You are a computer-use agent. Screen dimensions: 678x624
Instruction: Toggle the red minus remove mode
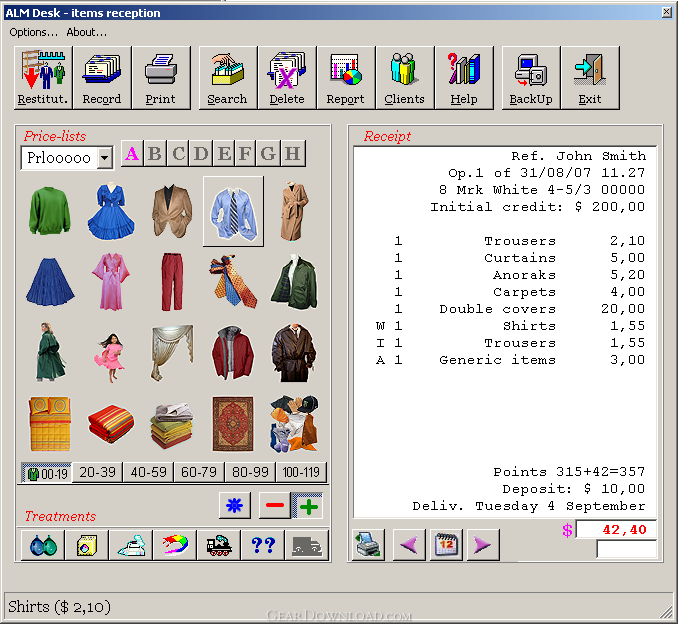[275, 506]
